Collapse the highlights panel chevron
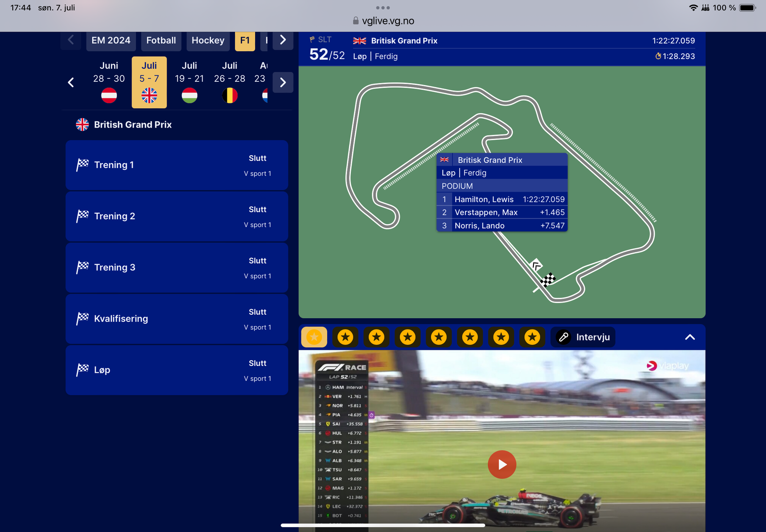The image size is (766, 532). coord(690,337)
